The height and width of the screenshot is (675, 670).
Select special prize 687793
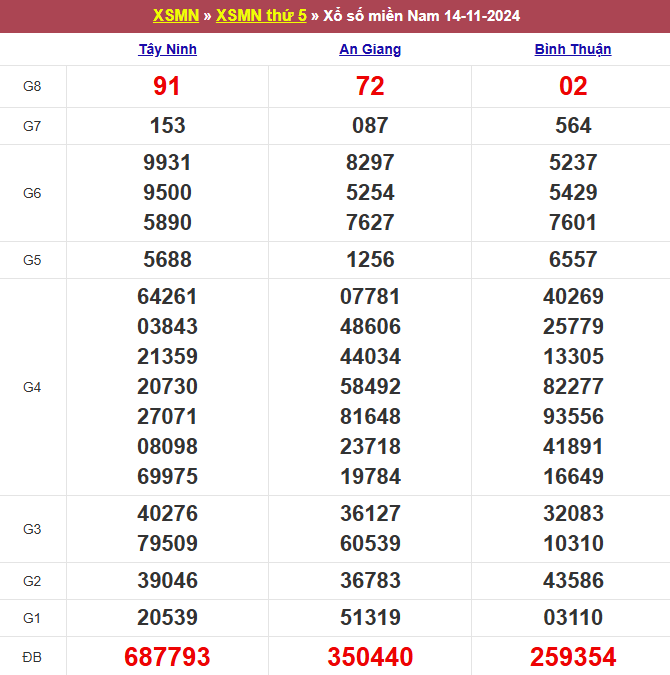(x=167, y=657)
